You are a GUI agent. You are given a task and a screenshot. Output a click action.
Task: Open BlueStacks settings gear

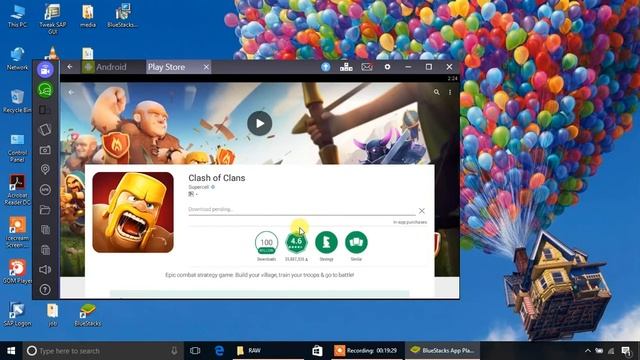coord(387,67)
